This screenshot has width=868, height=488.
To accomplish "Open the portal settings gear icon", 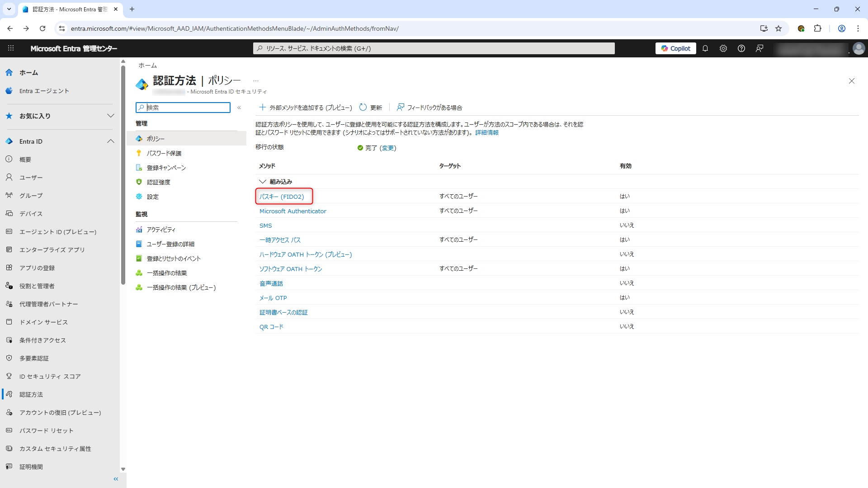I will pos(723,48).
